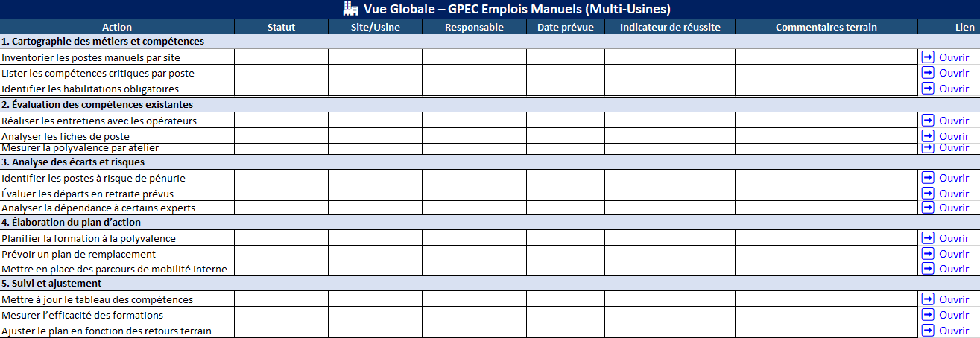
Task: Click arrow icon for Ajuster le plan row
Action: click(928, 331)
